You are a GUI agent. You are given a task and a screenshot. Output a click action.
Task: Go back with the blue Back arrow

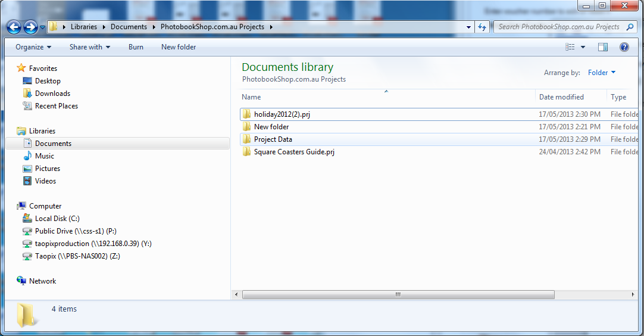point(14,27)
